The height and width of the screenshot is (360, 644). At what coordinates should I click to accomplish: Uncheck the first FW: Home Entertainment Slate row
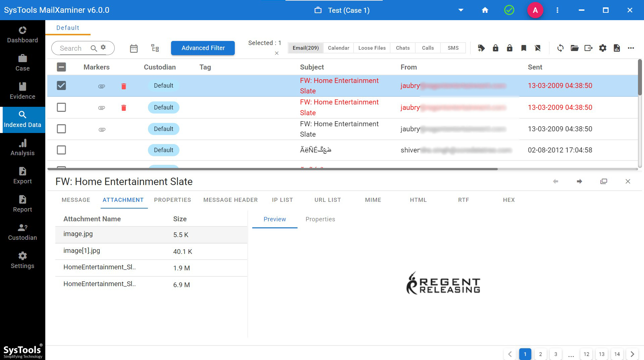point(61,86)
